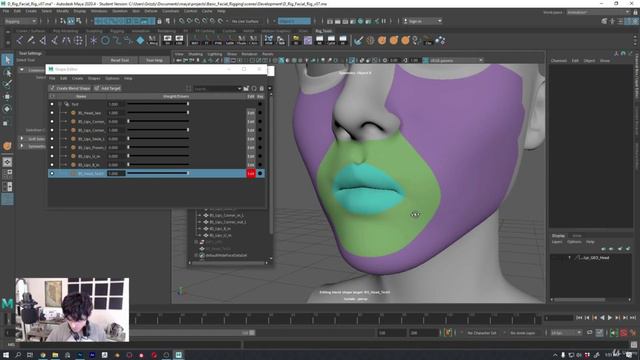Open the Deform menu in main menu bar

151,11
